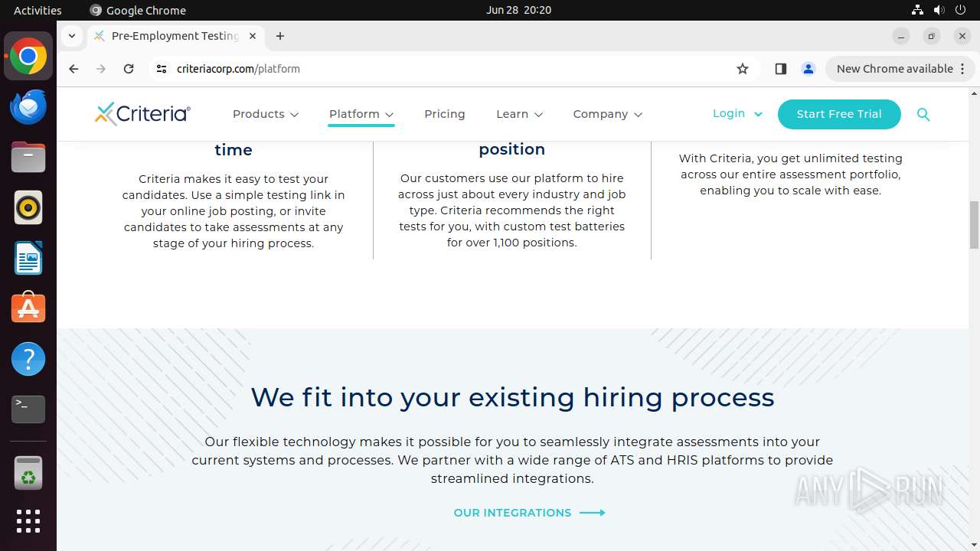This screenshot has width=980, height=551.
Task: Open the tab search dropdown arrow
Action: point(71,36)
